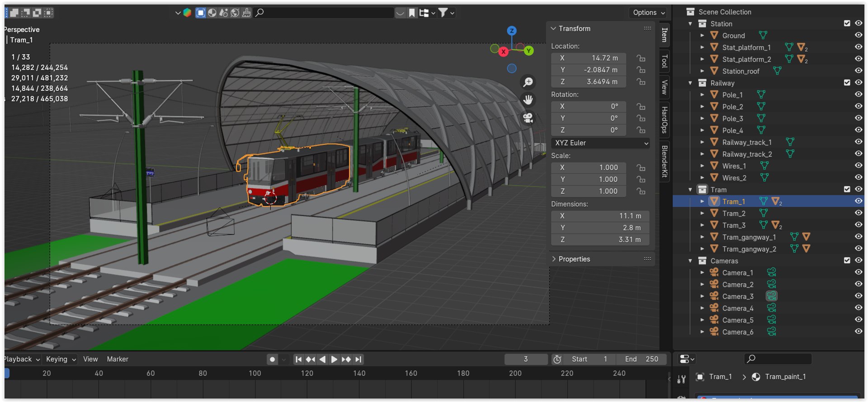868x402 pixels.
Task: Play the animation forward
Action: point(334,360)
